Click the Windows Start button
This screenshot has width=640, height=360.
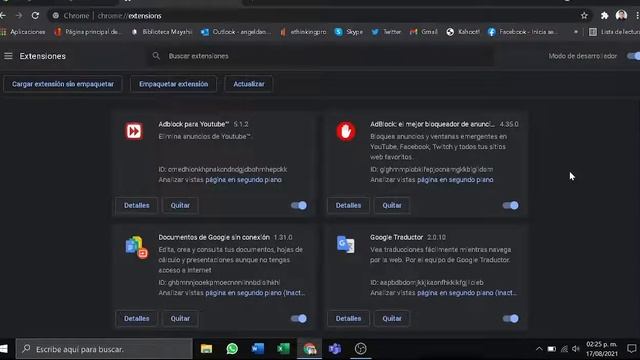click(x=4, y=349)
